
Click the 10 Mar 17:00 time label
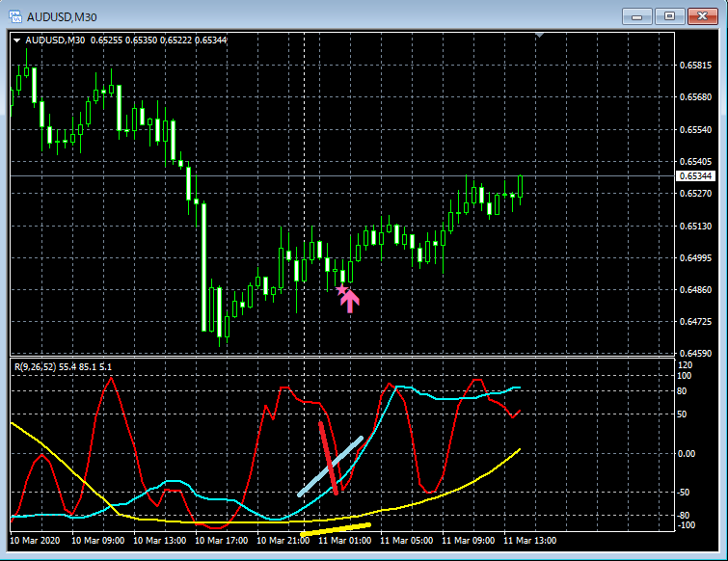tap(222, 541)
